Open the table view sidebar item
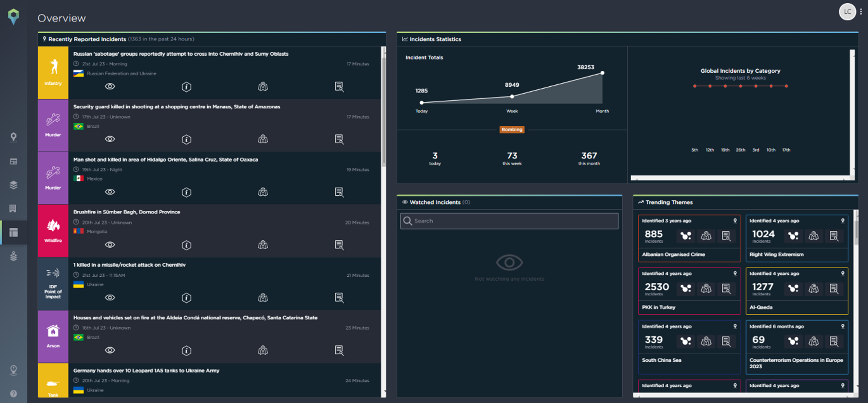The height and width of the screenshot is (403, 868). pyautogui.click(x=14, y=162)
